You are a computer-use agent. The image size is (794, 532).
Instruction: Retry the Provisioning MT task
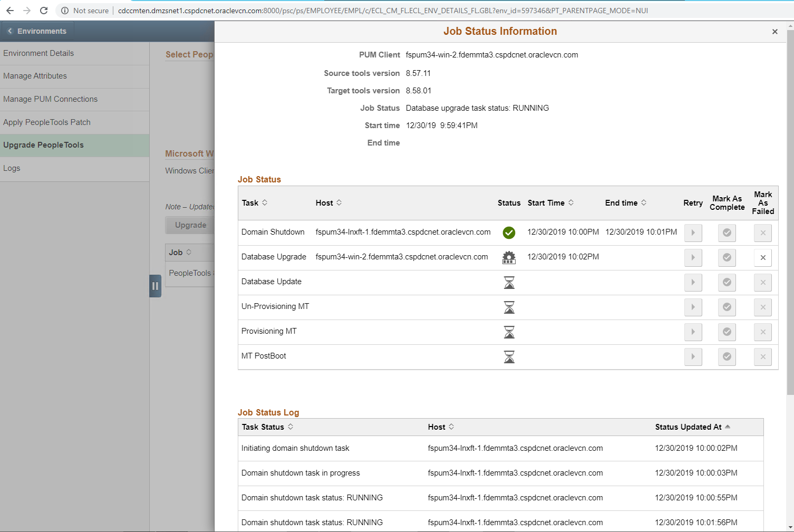693,332
